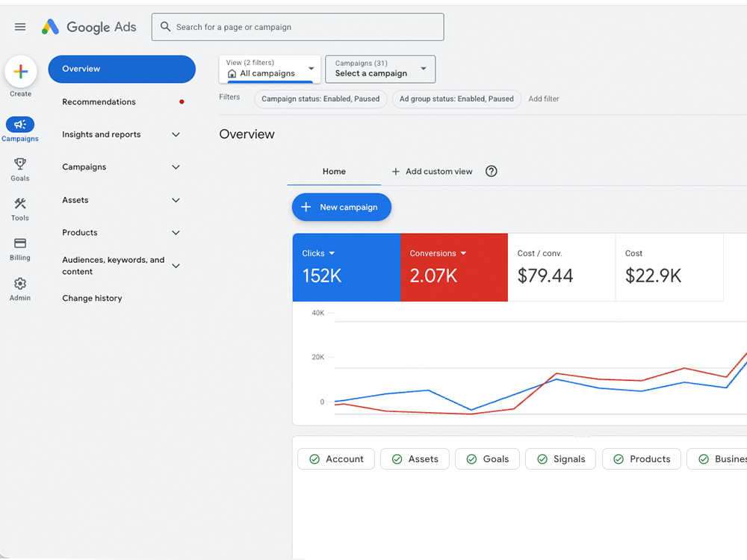Click the campaign search field
Viewport: 747px width, 560px height.
coord(299,27)
